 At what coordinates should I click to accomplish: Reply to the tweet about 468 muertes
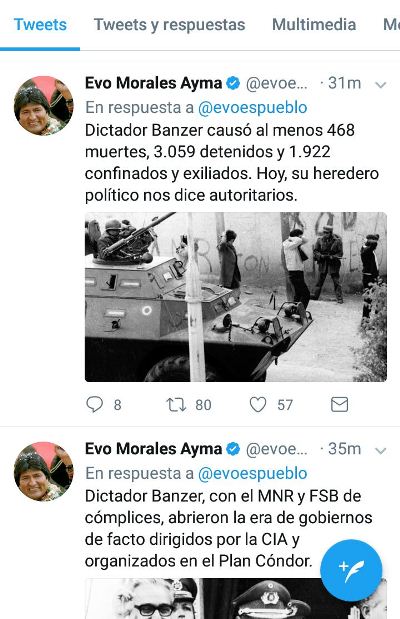coord(94,404)
